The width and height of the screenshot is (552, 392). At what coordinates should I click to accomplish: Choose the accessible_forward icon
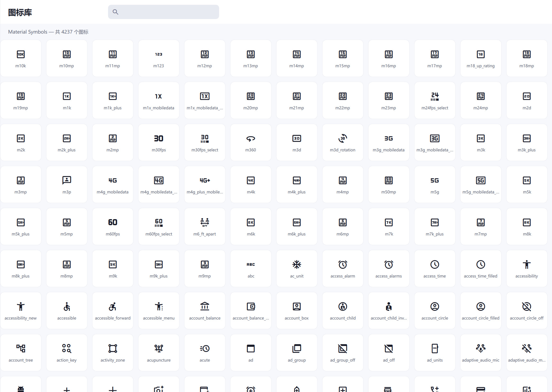pos(113,311)
